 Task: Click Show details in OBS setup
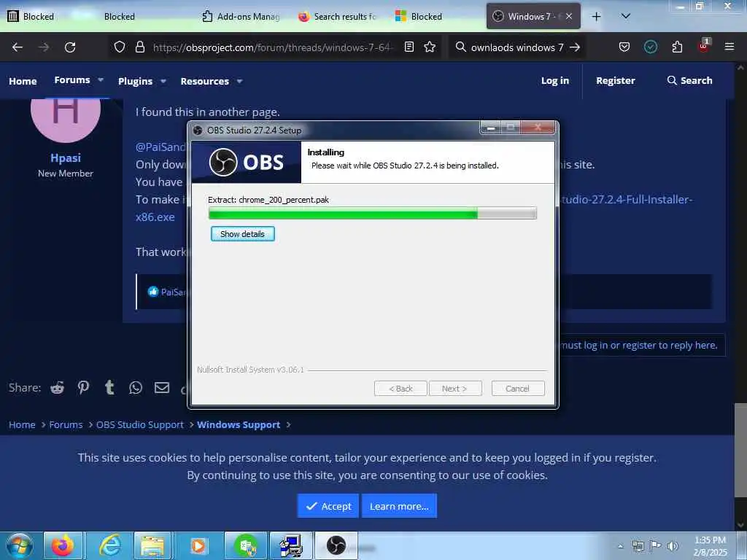pyautogui.click(x=242, y=234)
